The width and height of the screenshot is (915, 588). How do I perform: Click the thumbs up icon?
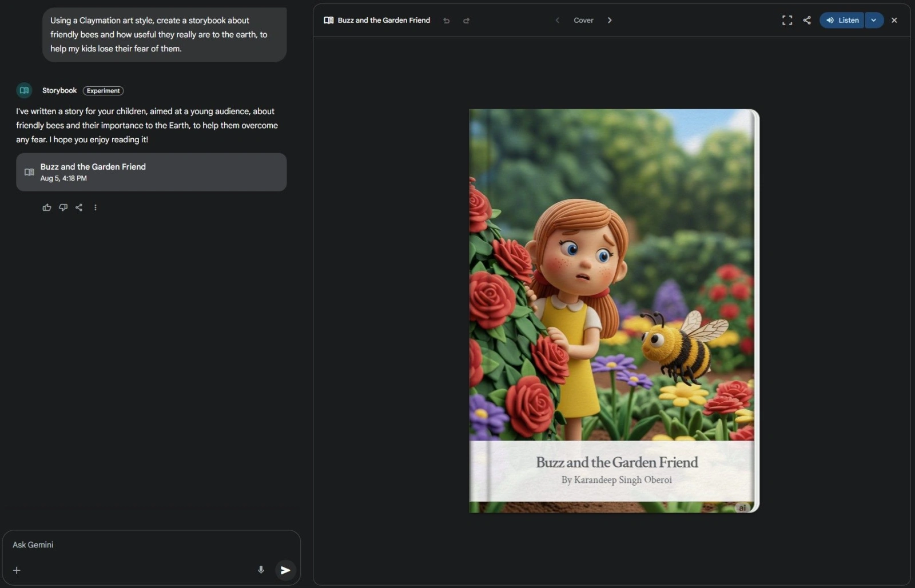pyautogui.click(x=47, y=207)
